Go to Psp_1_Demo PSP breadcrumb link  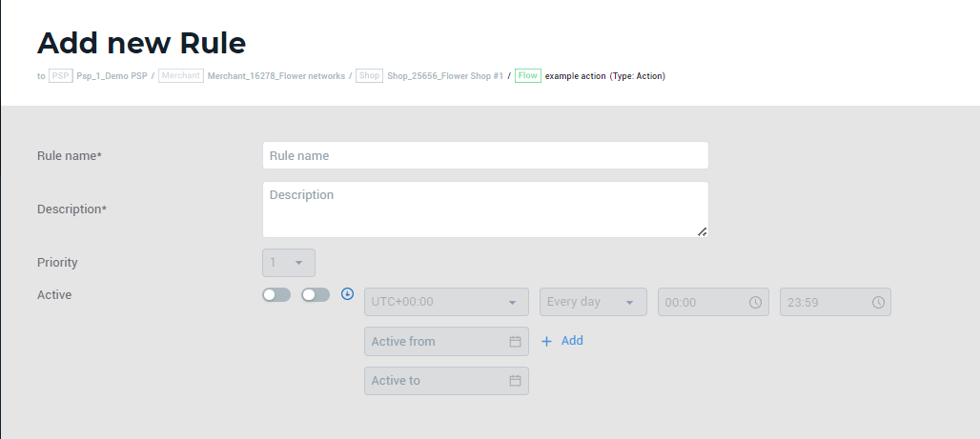[x=112, y=76]
